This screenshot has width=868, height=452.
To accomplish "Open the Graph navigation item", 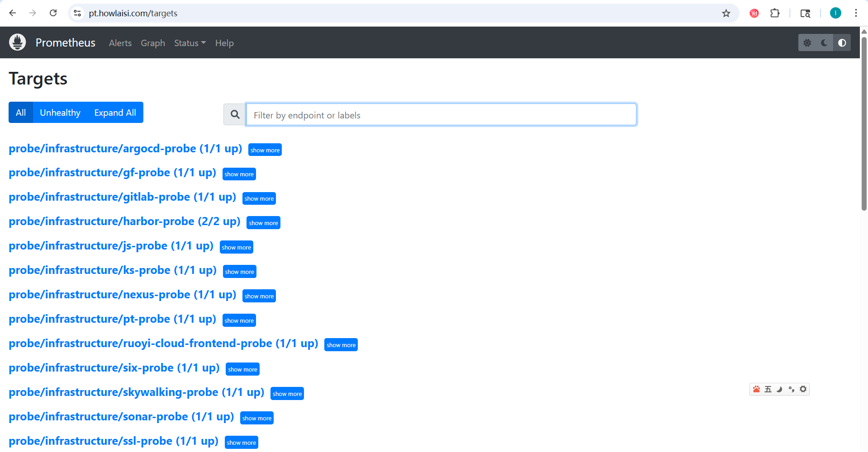I will [x=153, y=43].
